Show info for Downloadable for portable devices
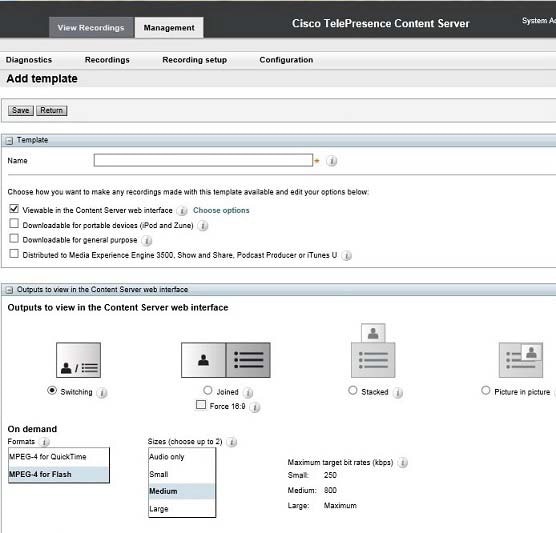Image resolution: width=556 pixels, height=533 pixels. click(x=202, y=226)
